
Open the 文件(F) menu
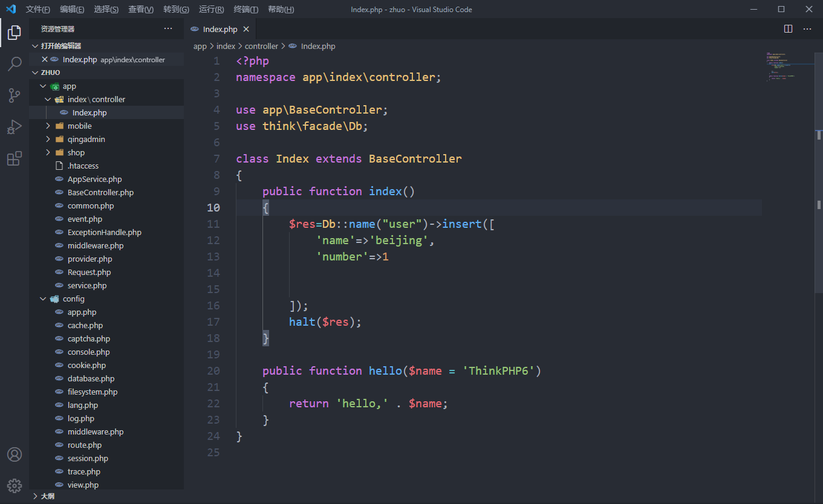(37, 10)
